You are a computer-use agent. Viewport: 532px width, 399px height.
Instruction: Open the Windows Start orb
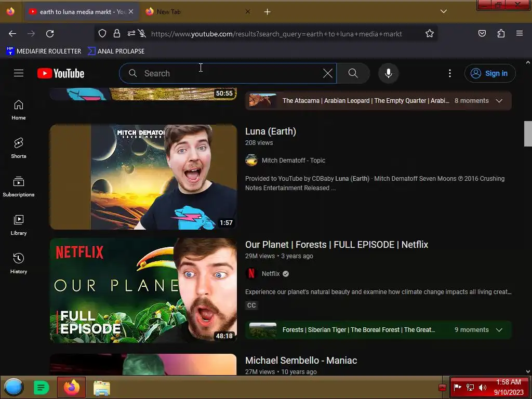(14, 387)
